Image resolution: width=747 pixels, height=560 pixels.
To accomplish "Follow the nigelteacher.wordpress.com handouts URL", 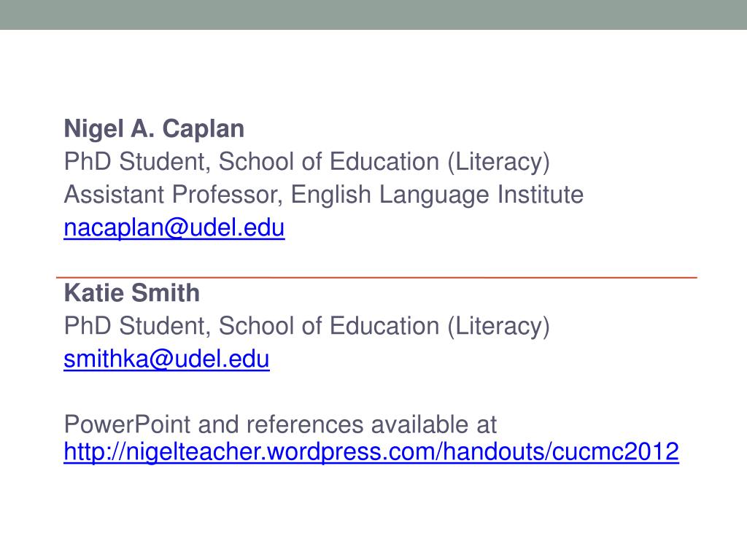I will [x=371, y=451].
